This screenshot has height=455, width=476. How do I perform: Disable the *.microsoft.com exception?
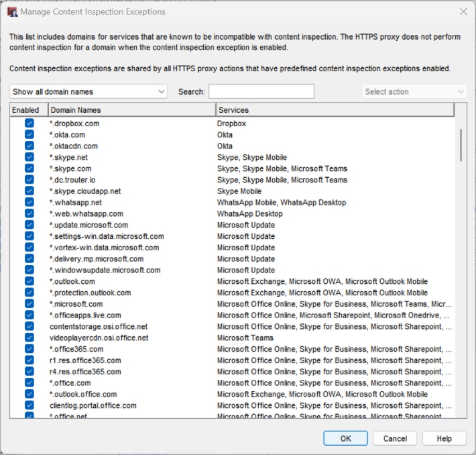[x=29, y=303]
